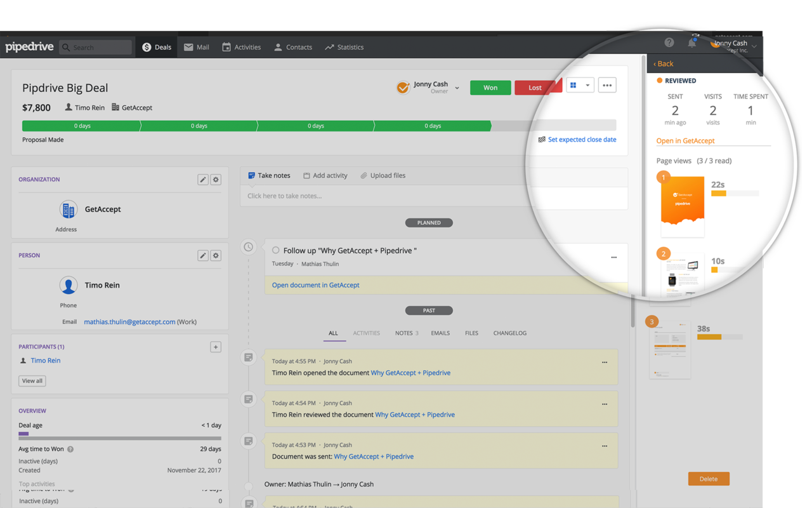The width and height of the screenshot is (812, 508).
Task: Select the NOTES history tab
Action: [407, 333]
